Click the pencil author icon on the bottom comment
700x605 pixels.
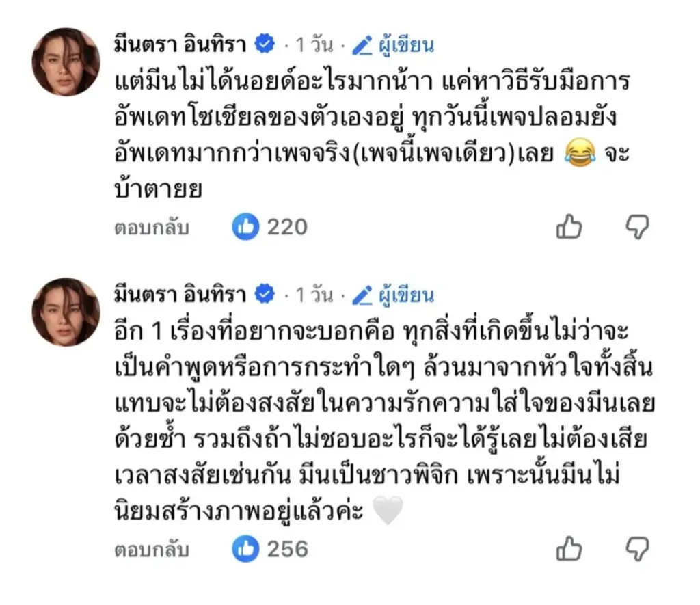[362, 296]
